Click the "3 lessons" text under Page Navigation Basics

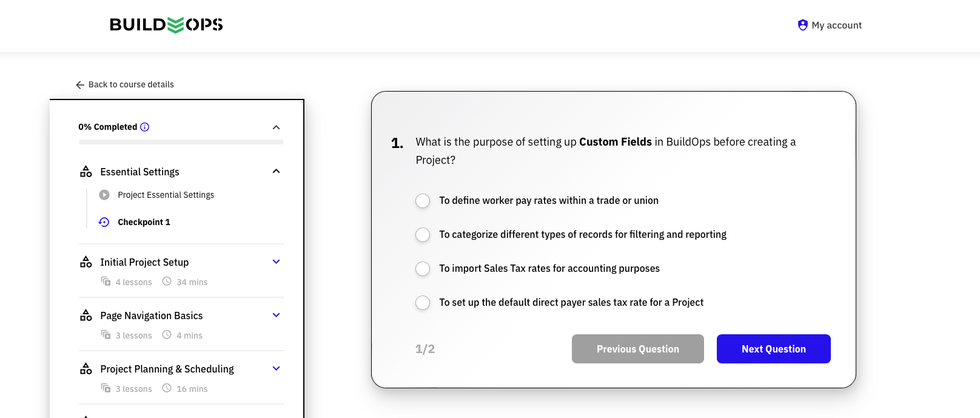click(x=134, y=335)
